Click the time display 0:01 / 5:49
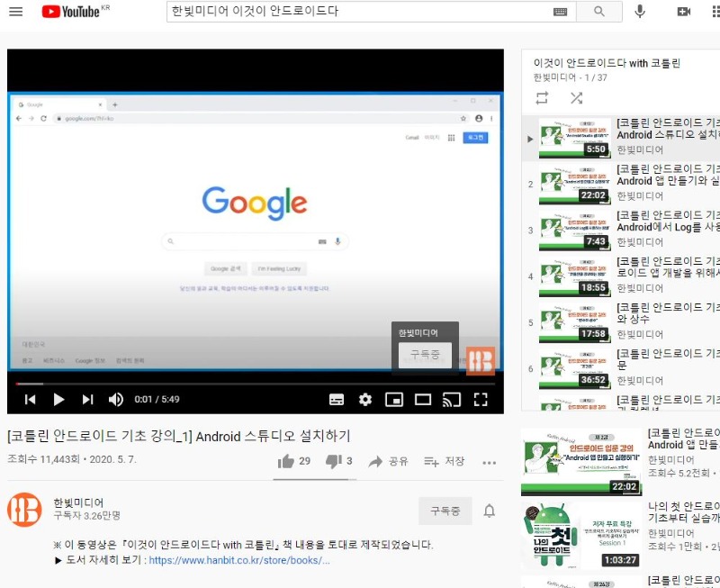The height and width of the screenshot is (588, 720). (157, 399)
